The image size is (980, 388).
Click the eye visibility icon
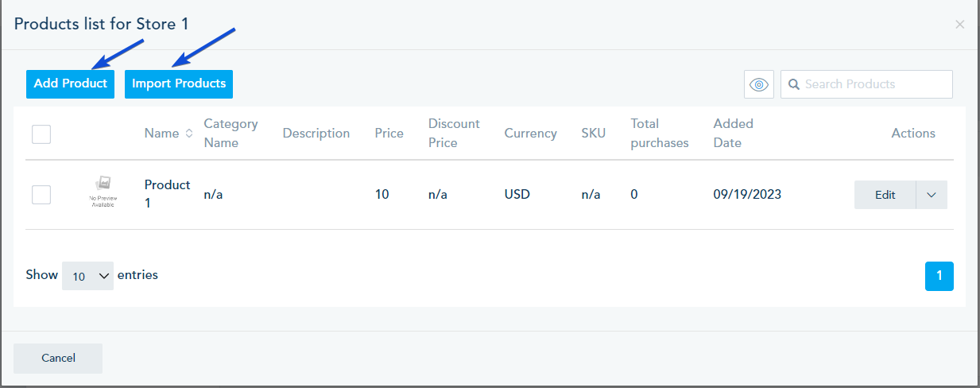(759, 84)
